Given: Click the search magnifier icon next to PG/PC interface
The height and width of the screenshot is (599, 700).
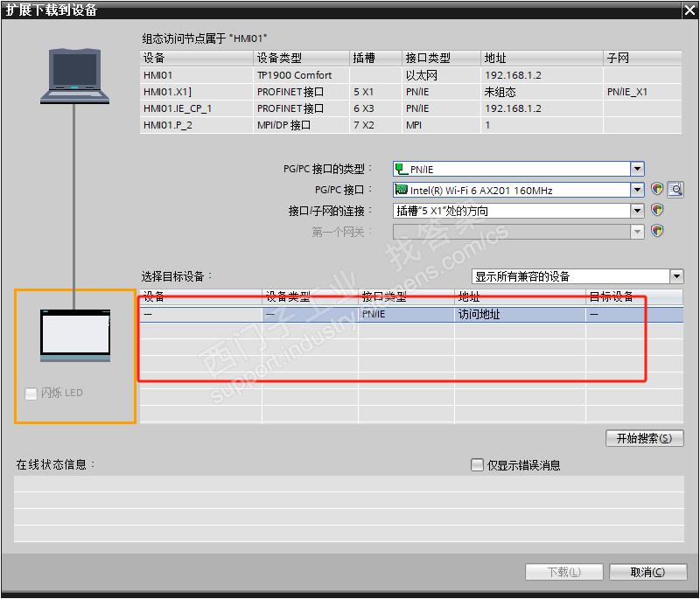Looking at the screenshot, I should click(x=675, y=190).
